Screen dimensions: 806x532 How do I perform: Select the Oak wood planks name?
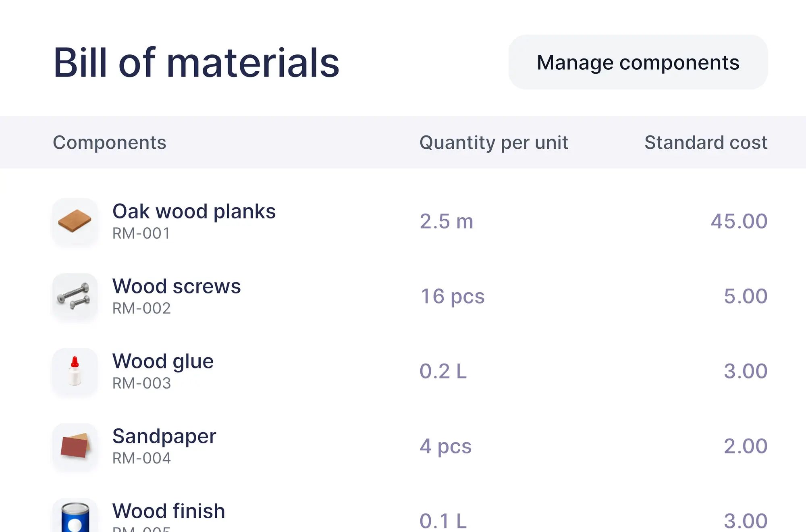[x=194, y=212]
